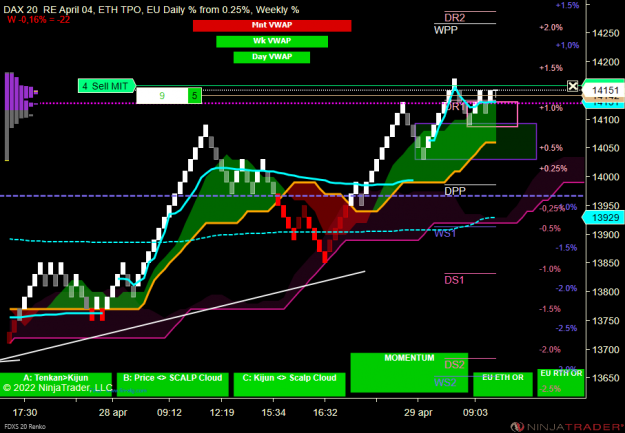Select the MOMENTUM signal box
This screenshot has width=625, height=433.
click(x=409, y=372)
